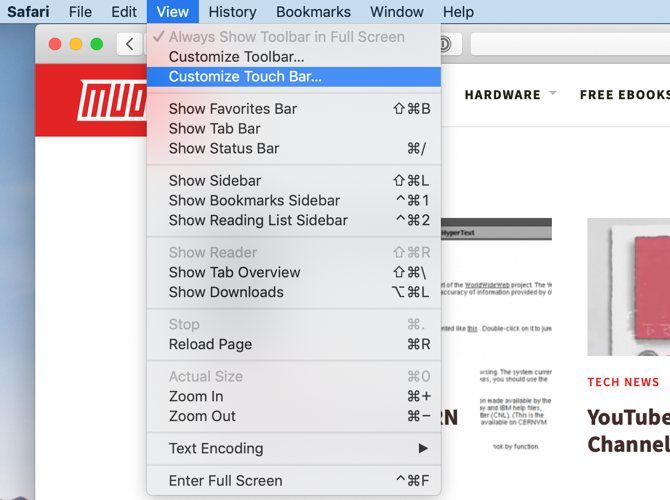Click the TECH NEWS category link
Image resolution: width=670 pixels, height=500 pixels.
coord(623,382)
